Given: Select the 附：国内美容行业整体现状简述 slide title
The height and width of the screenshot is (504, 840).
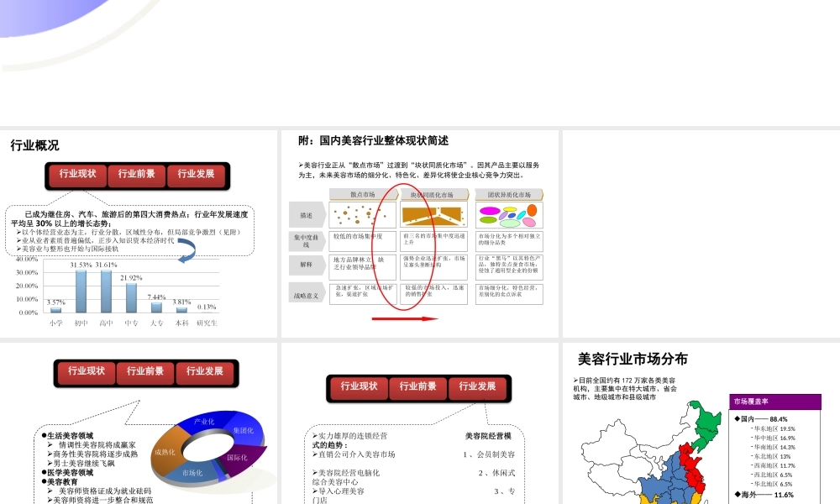Looking at the screenshot, I should [374, 141].
